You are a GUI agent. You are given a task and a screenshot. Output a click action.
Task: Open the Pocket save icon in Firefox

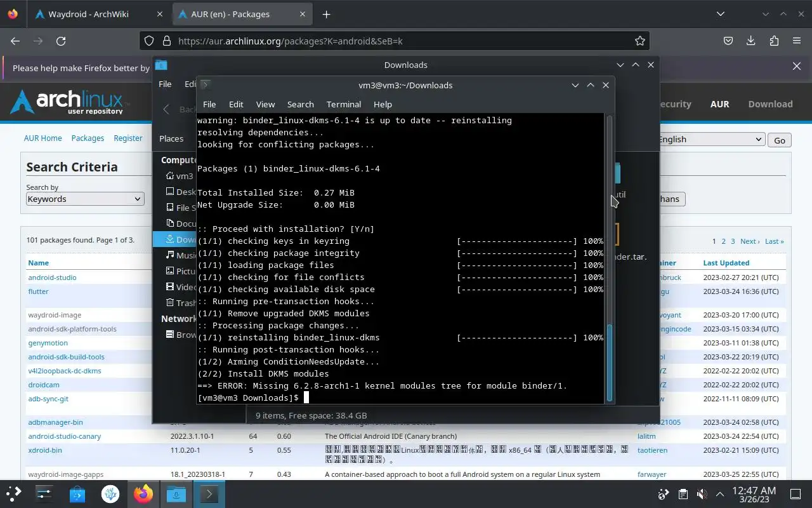click(728, 41)
